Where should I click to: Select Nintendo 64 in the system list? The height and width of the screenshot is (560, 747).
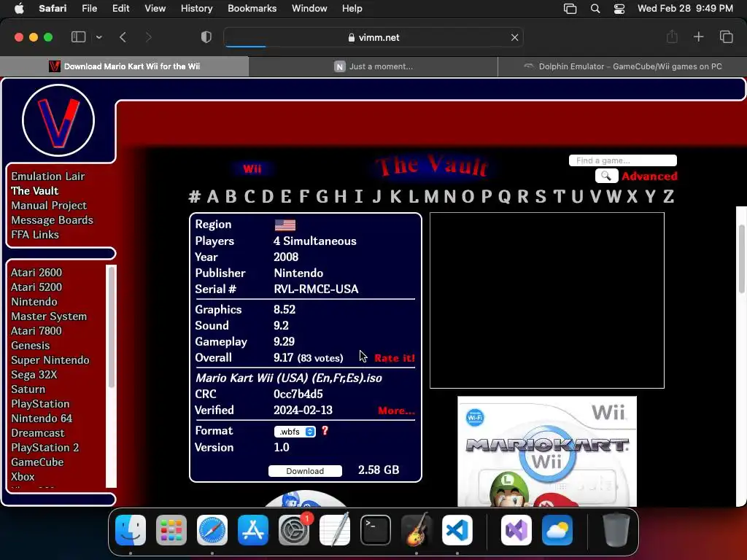tap(42, 418)
